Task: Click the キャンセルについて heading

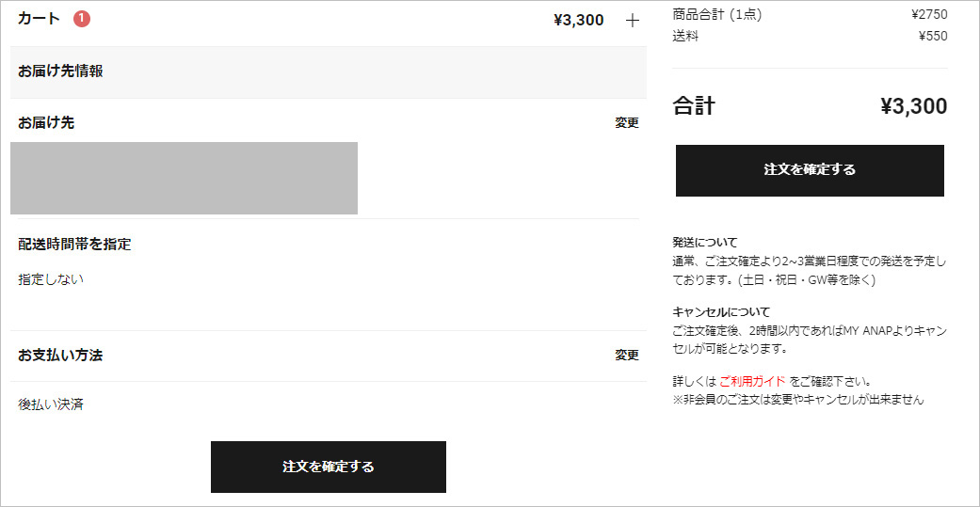Action: (x=721, y=311)
